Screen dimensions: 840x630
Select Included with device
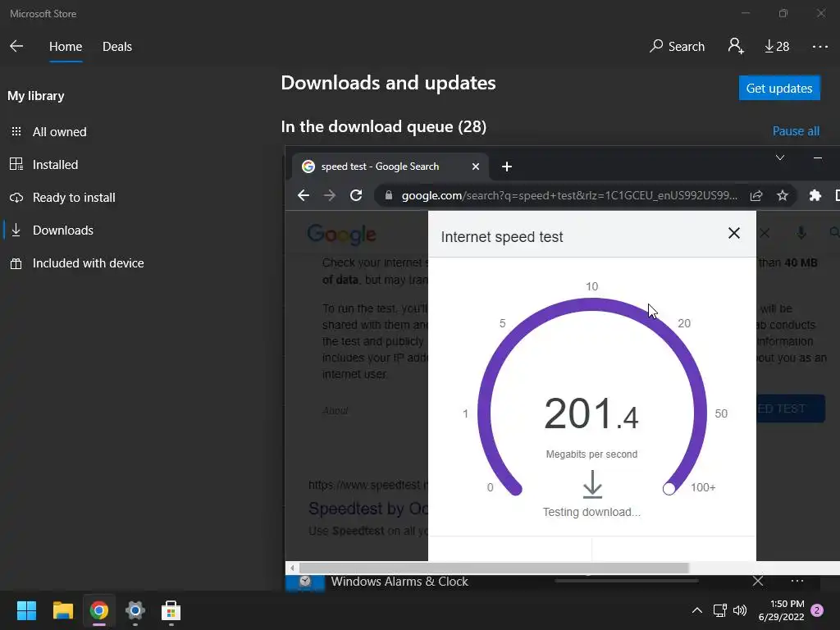[x=88, y=263]
